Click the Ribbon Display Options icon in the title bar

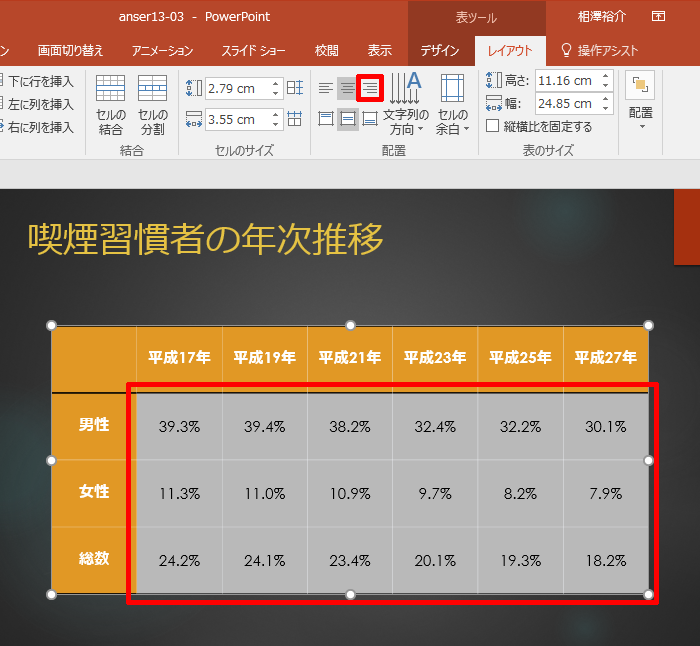click(658, 17)
